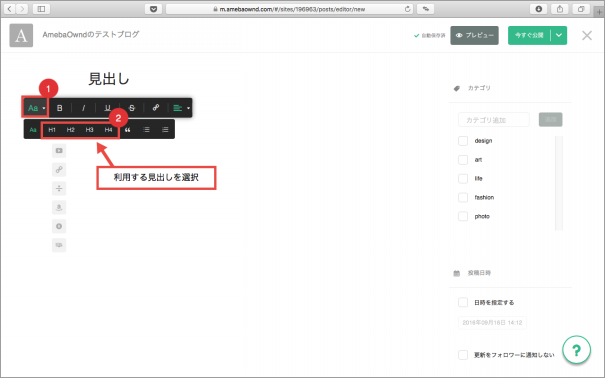Apply strikethrough formatting
Screen dimensions: 605x378
point(132,108)
